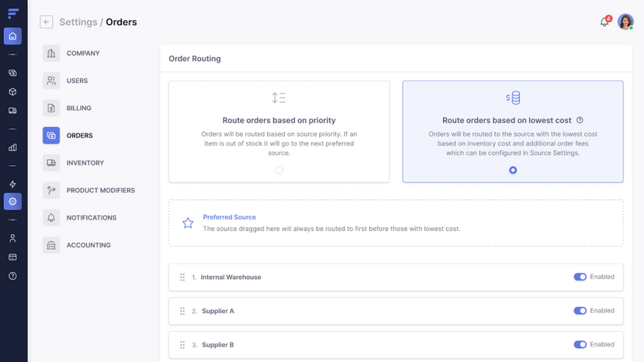Select lowest cost routing radio button
The height and width of the screenshot is (362, 644).
coord(513,170)
